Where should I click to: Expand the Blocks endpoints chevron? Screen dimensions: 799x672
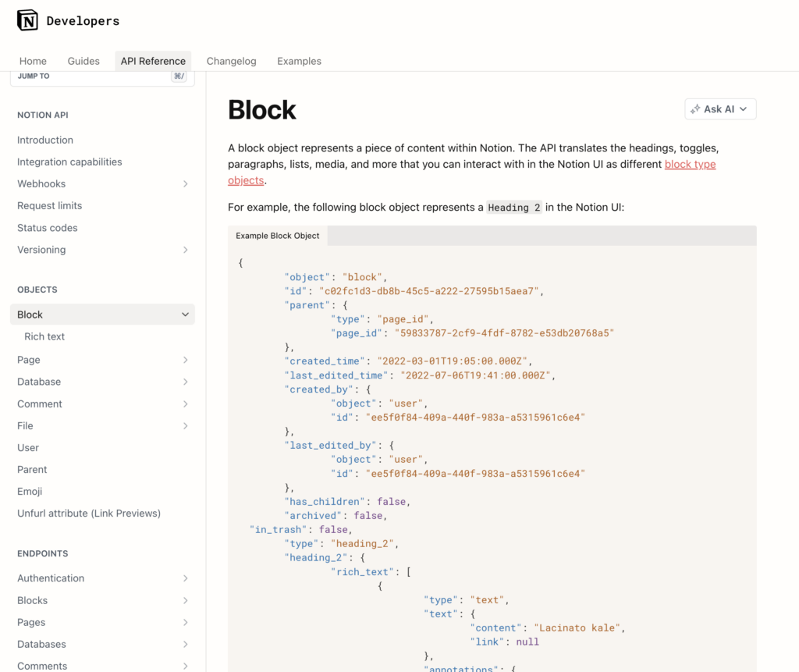pyautogui.click(x=186, y=601)
